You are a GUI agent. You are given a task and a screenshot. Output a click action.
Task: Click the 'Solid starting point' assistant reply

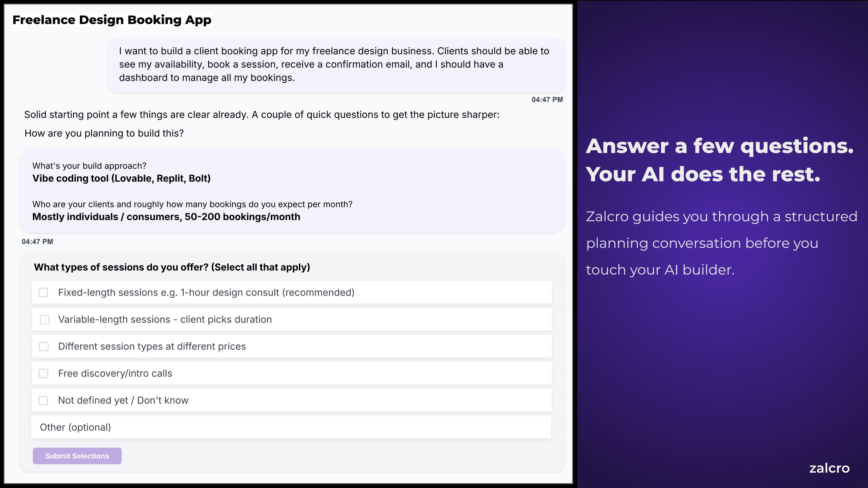(262, 115)
